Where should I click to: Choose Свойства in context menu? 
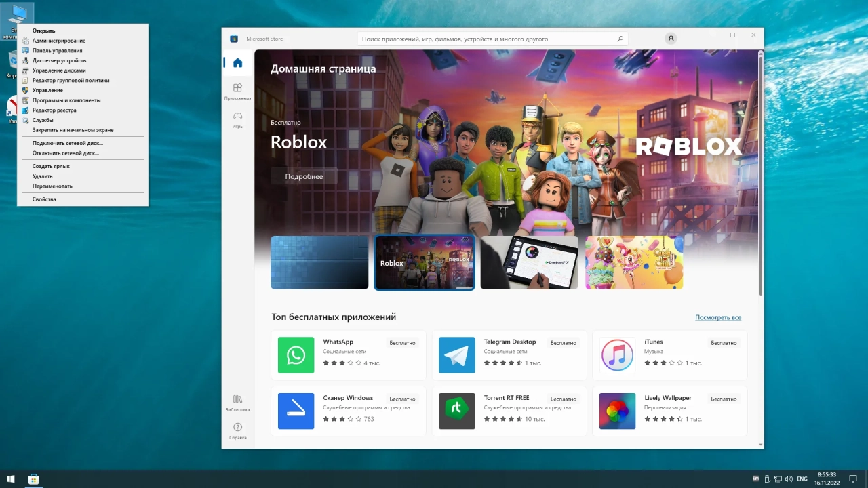pyautogui.click(x=44, y=199)
